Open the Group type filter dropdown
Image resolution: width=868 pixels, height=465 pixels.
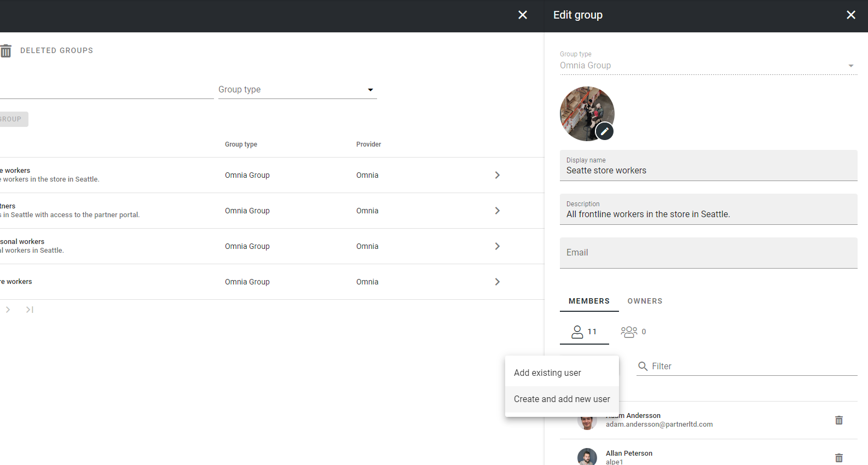298,90
